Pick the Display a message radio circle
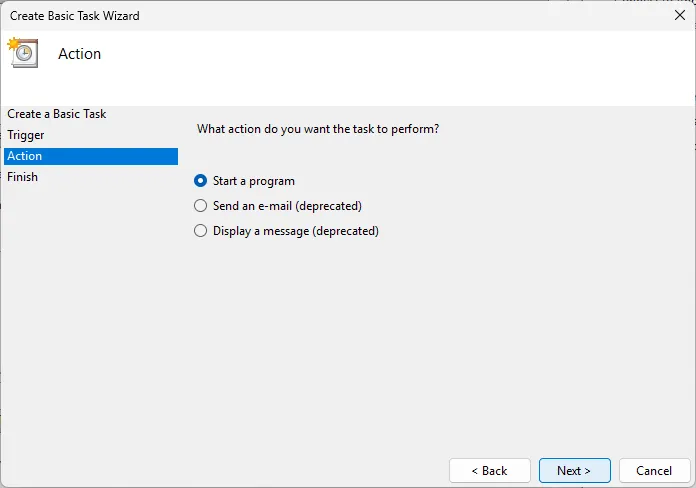This screenshot has height=488, width=696. [200, 231]
